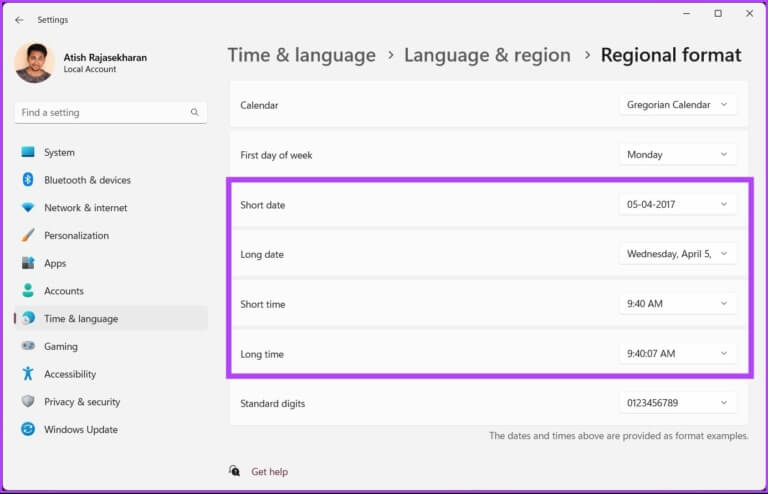Image resolution: width=768 pixels, height=494 pixels.
Task: Click Atish Rajasekharan account name
Action: tap(105, 57)
